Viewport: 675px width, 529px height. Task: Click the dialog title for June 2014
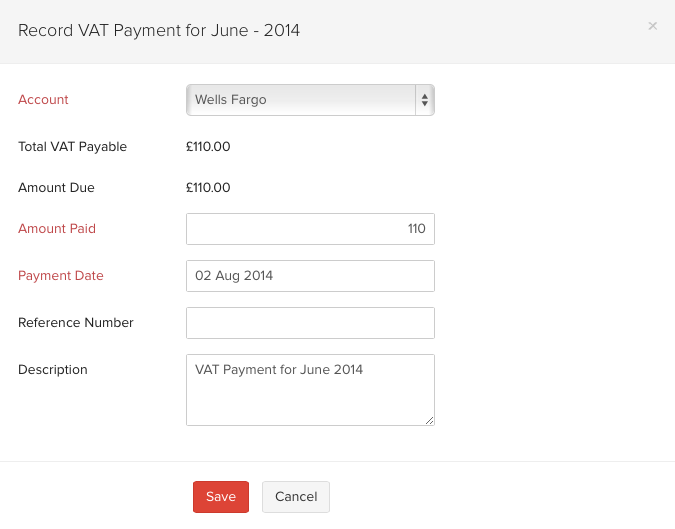(x=160, y=31)
